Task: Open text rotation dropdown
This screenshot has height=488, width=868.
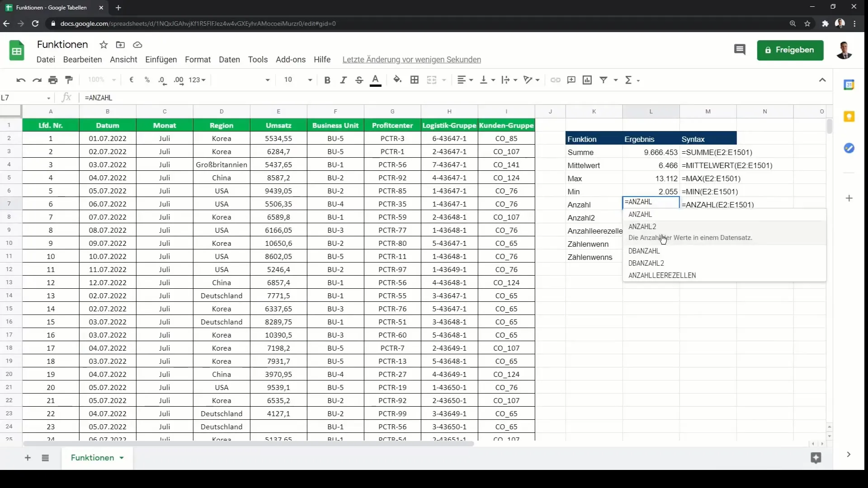Action: 531,80
